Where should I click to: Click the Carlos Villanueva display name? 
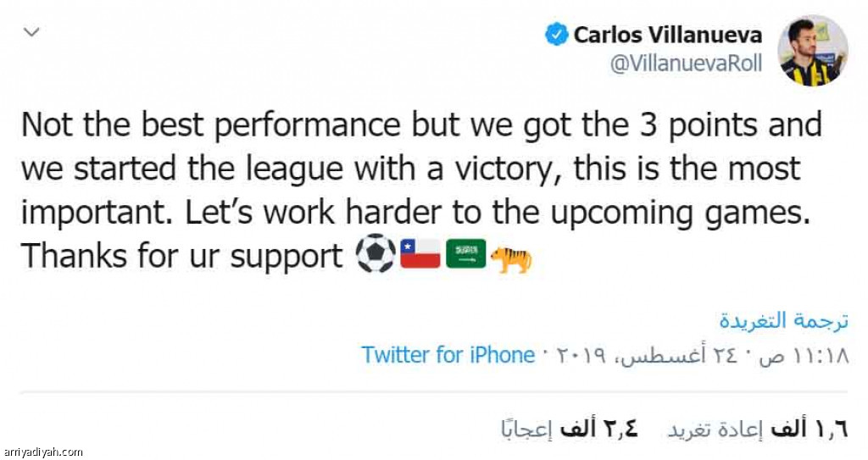point(668,35)
